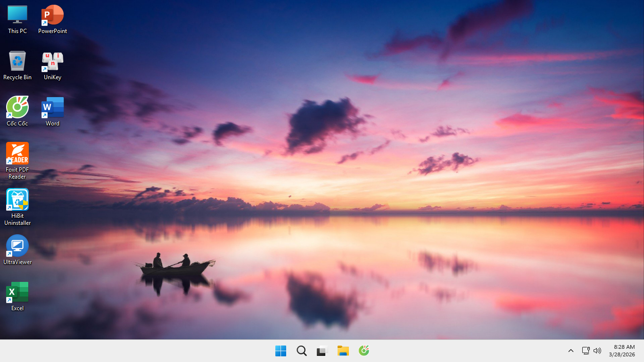Image resolution: width=644 pixels, height=362 pixels.
Task: Open the Windows Start menu
Action: point(281,351)
